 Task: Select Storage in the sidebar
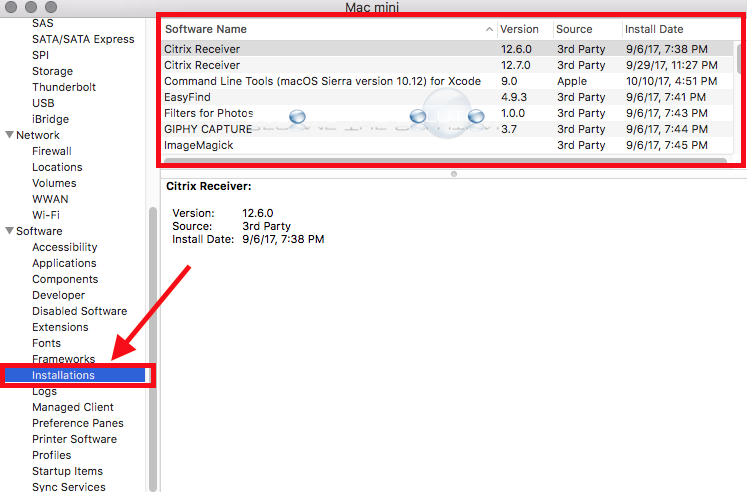[x=52, y=71]
